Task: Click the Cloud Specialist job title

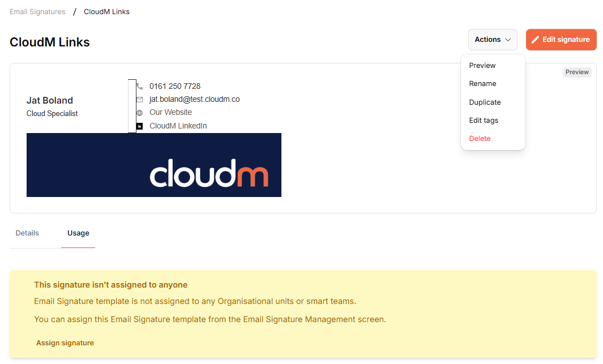Action: coord(52,113)
